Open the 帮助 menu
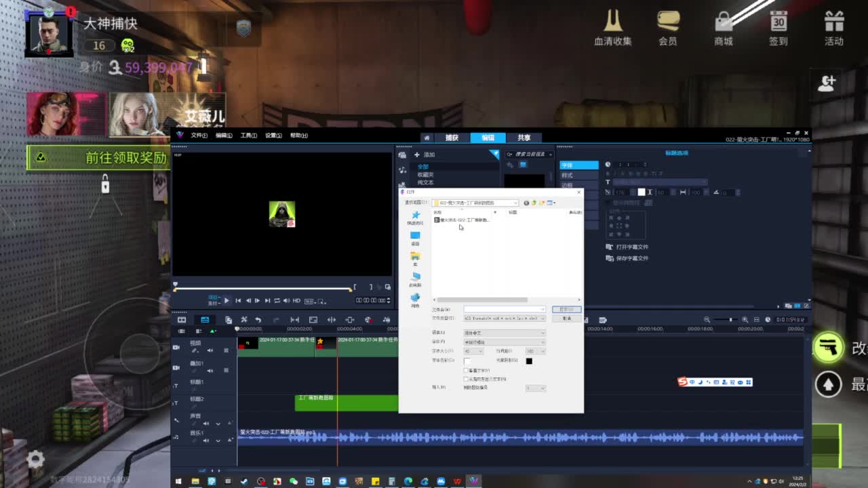The width and height of the screenshot is (868, 488). point(299,136)
